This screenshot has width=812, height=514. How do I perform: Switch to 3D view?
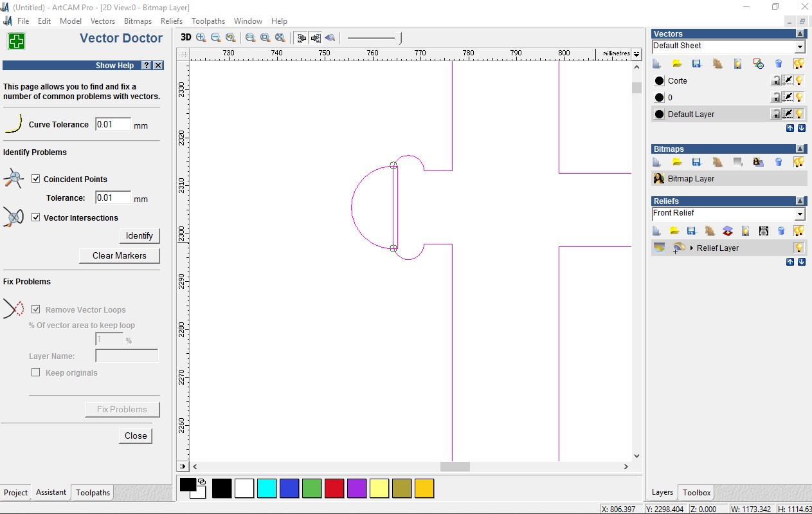185,37
